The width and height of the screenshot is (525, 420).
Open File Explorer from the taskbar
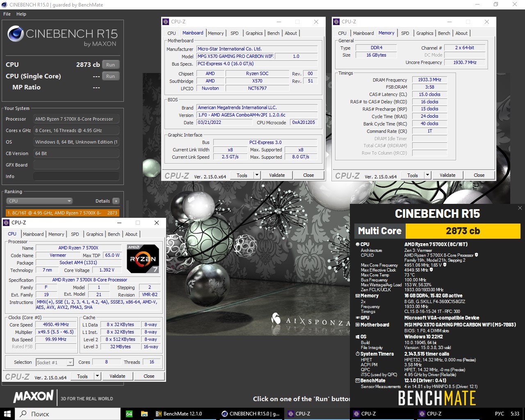click(144, 413)
